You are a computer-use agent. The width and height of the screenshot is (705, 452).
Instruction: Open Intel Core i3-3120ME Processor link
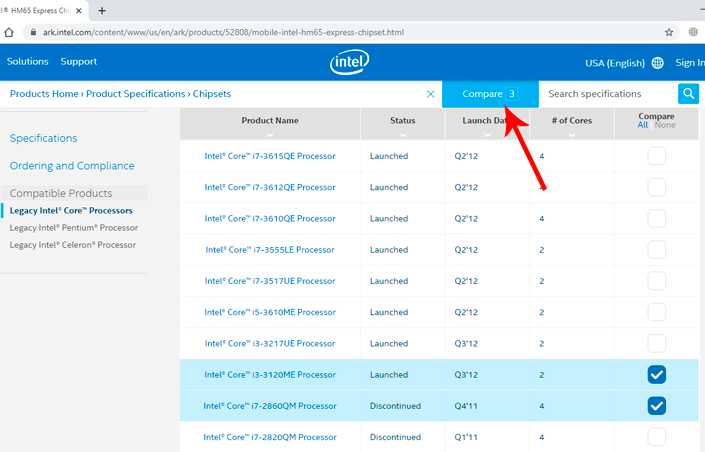point(270,375)
